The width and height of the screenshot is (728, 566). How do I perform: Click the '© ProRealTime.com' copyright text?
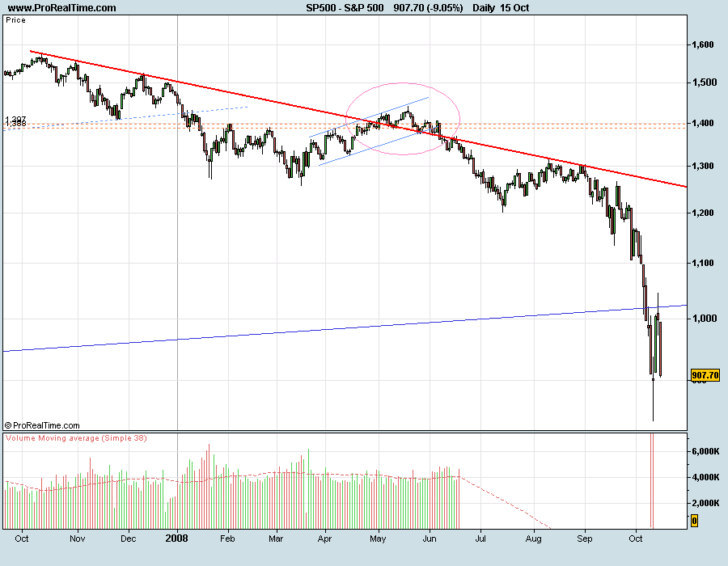(x=42, y=425)
